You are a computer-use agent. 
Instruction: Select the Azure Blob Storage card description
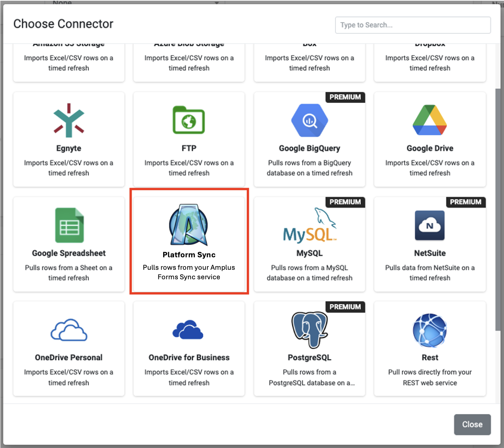point(189,63)
